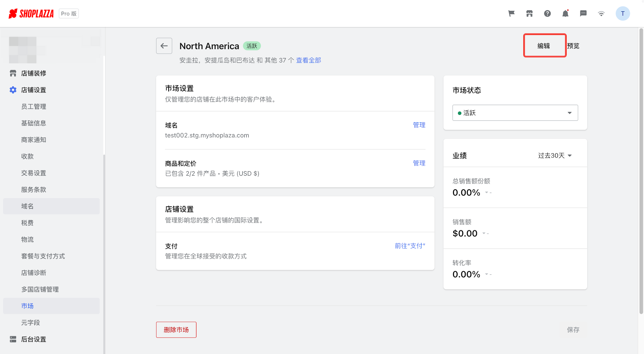
Task: Click the 编辑 button
Action: pyautogui.click(x=545, y=46)
